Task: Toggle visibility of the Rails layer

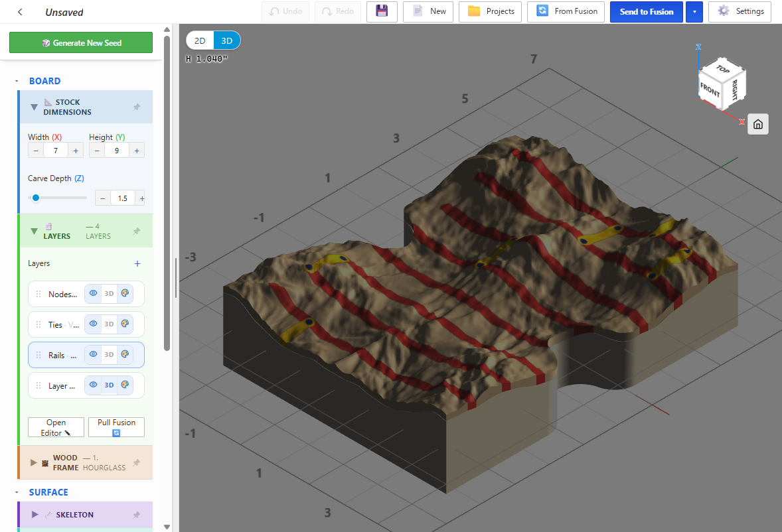Action: (x=93, y=355)
